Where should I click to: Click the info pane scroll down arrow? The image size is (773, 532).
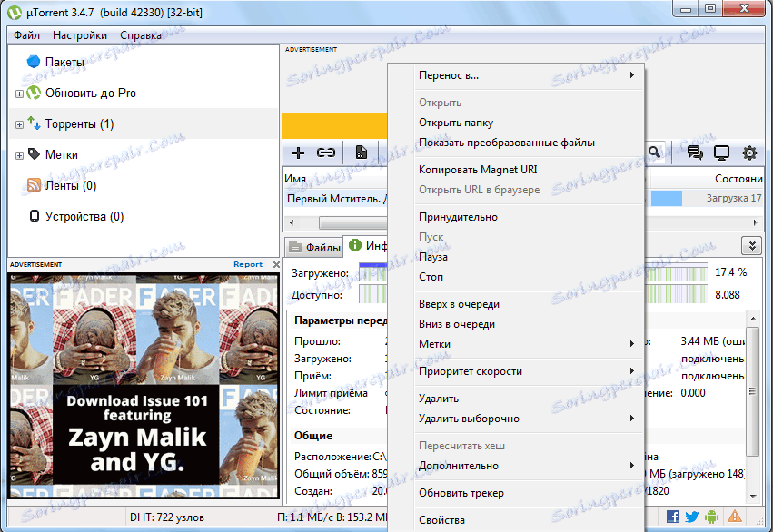point(753,496)
